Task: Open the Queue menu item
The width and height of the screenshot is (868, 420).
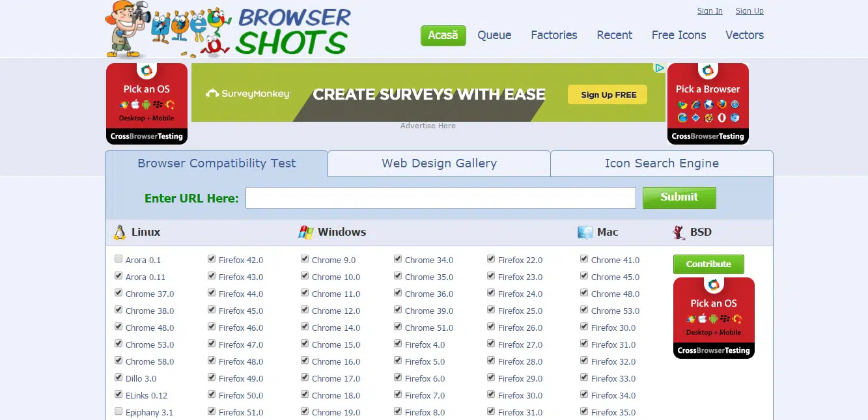Action: click(x=494, y=35)
